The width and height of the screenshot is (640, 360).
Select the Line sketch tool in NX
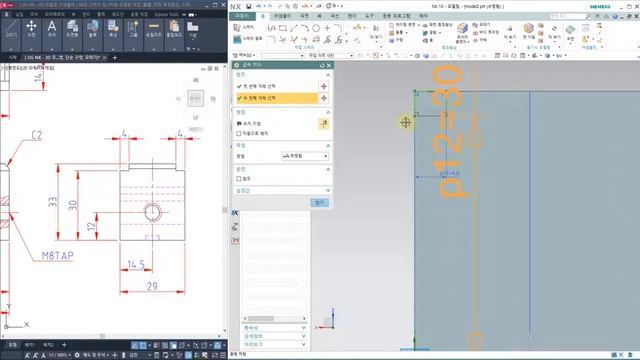tap(294, 28)
